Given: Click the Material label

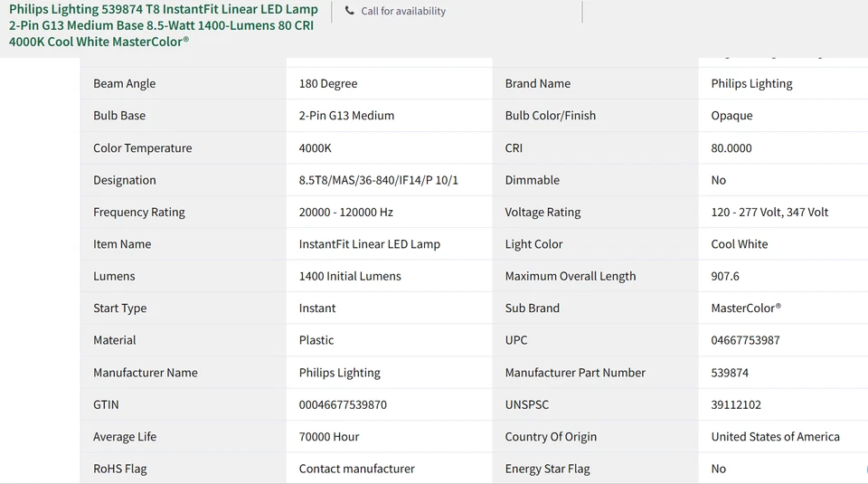Looking at the screenshot, I should click(x=114, y=340).
